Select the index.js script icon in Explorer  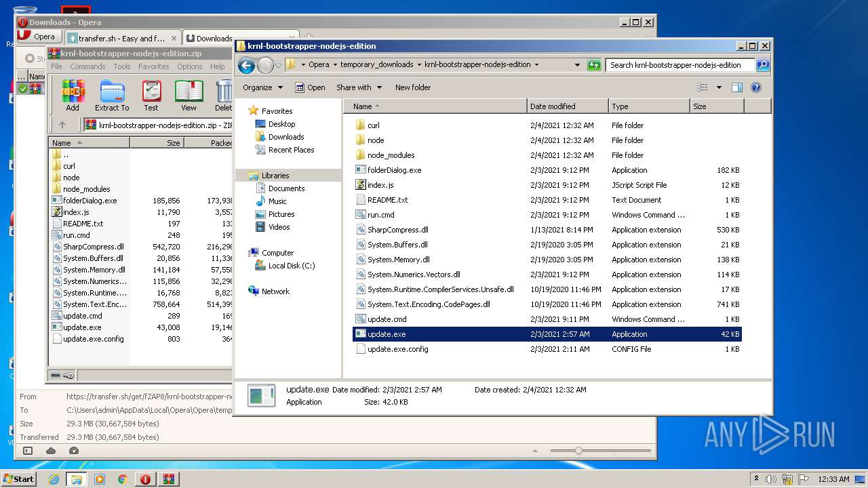[x=361, y=185]
